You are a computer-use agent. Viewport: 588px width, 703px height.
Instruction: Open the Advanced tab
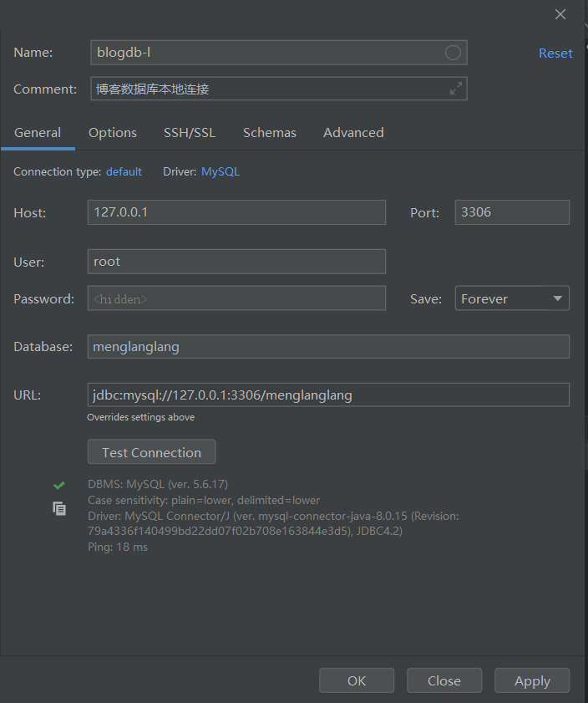pyautogui.click(x=353, y=133)
